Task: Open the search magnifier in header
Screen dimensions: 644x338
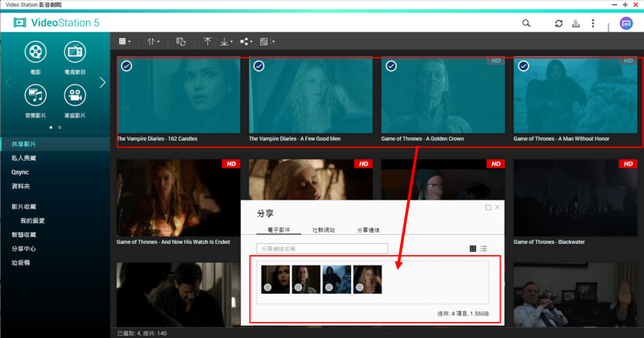Action: (526, 23)
